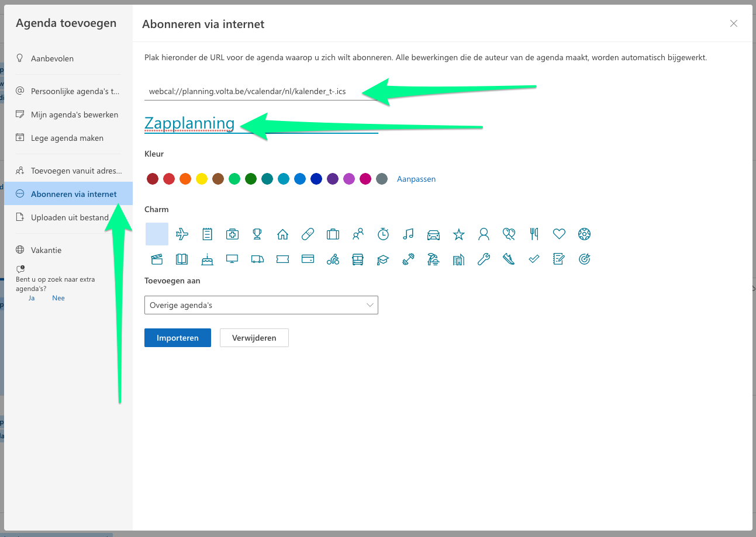Image resolution: width=756 pixels, height=537 pixels.
Task: Pick the house charm icon
Action: (282, 234)
